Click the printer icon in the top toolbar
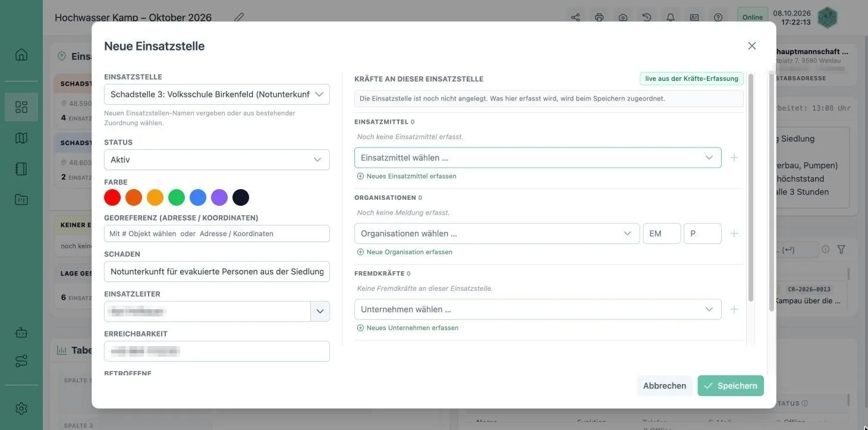868x430 pixels. [599, 17]
